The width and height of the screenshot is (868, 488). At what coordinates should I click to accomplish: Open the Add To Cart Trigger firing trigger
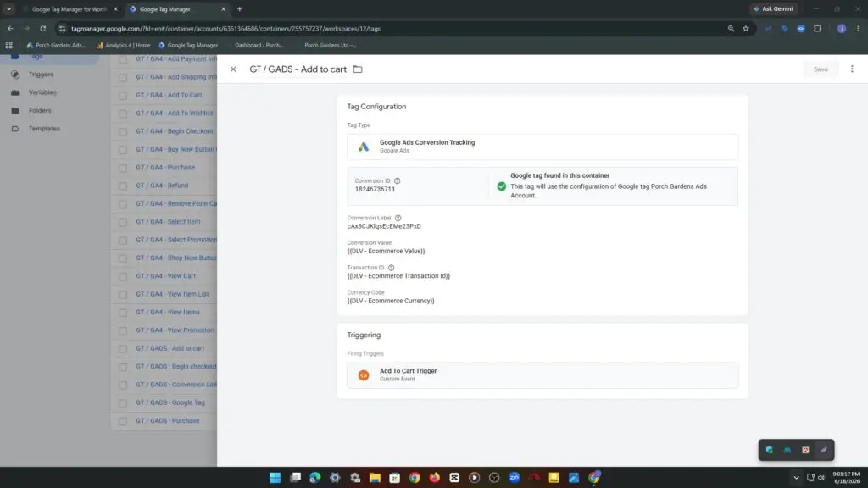[x=542, y=375]
